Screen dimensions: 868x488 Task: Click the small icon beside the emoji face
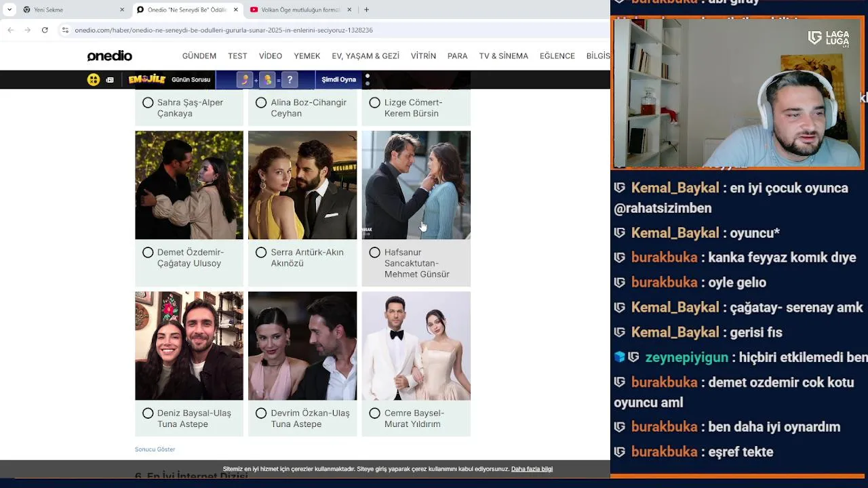(110, 80)
